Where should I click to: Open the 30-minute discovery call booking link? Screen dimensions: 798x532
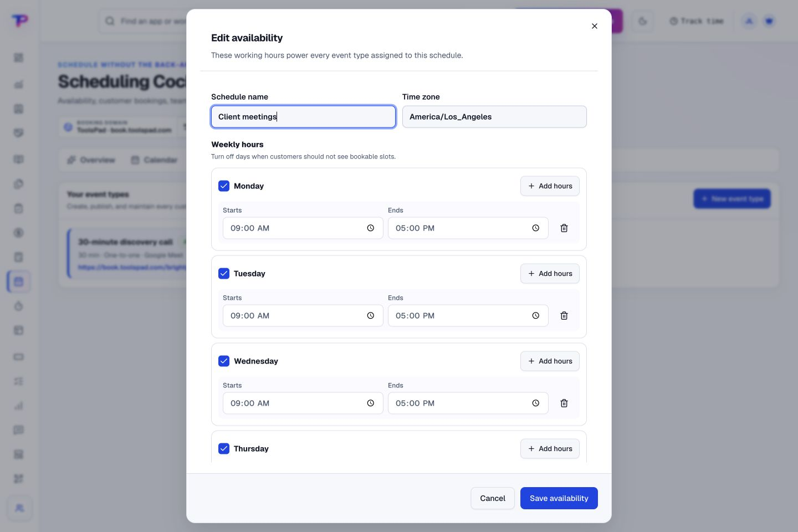[132, 268]
